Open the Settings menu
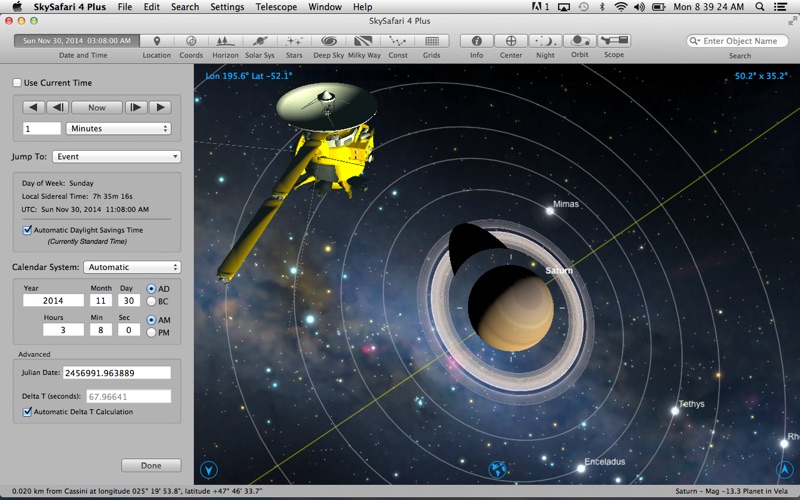The image size is (800, 500). [227, 7]
